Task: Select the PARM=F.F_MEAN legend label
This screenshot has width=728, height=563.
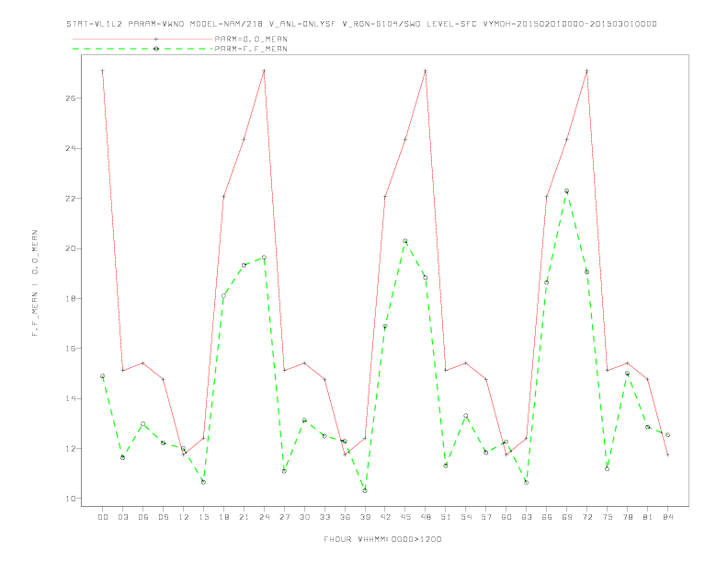Action: 251,49
